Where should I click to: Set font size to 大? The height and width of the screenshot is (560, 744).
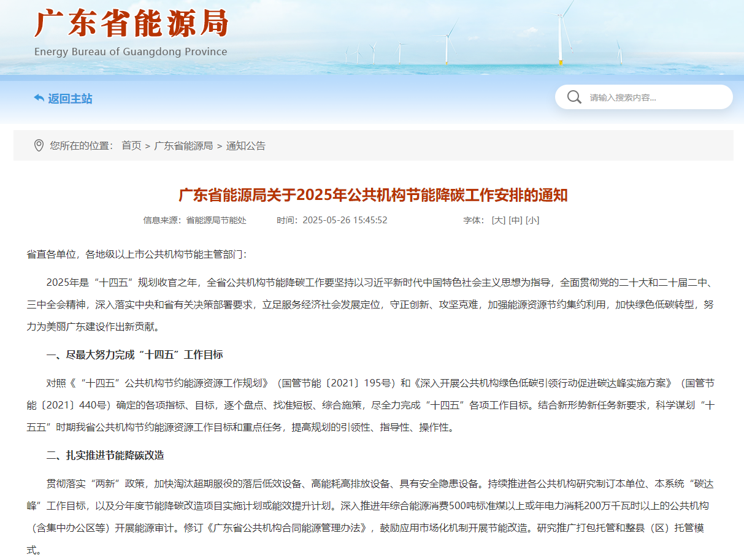click(x=499, y=220)
